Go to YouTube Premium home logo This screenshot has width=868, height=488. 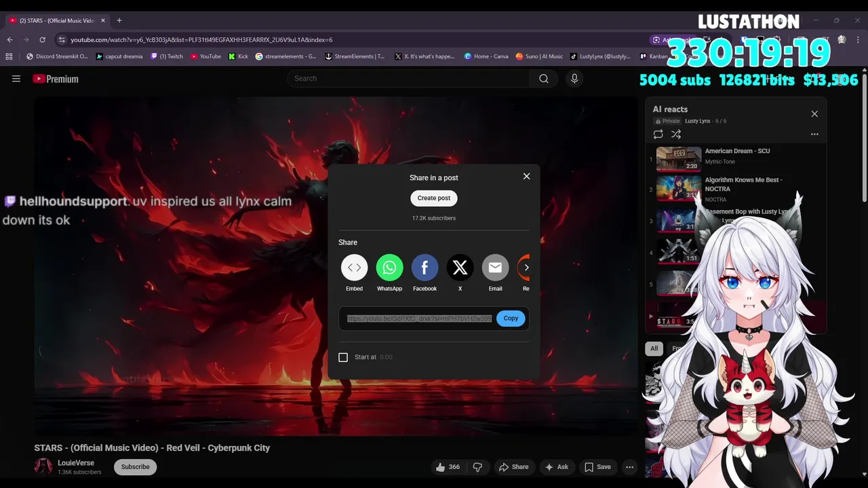click(56, 79)
